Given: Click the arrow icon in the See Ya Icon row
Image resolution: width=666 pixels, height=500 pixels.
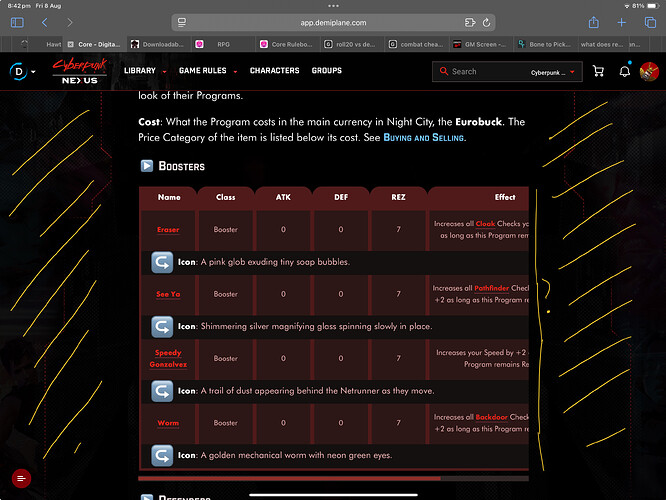Looking at the screenshot, I should coord(162,327).
